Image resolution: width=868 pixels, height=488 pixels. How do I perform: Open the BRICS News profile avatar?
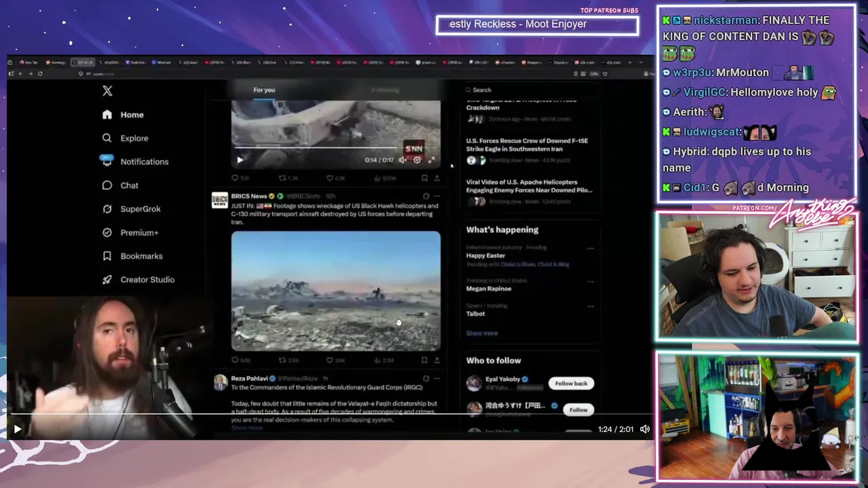coord(220,200)
